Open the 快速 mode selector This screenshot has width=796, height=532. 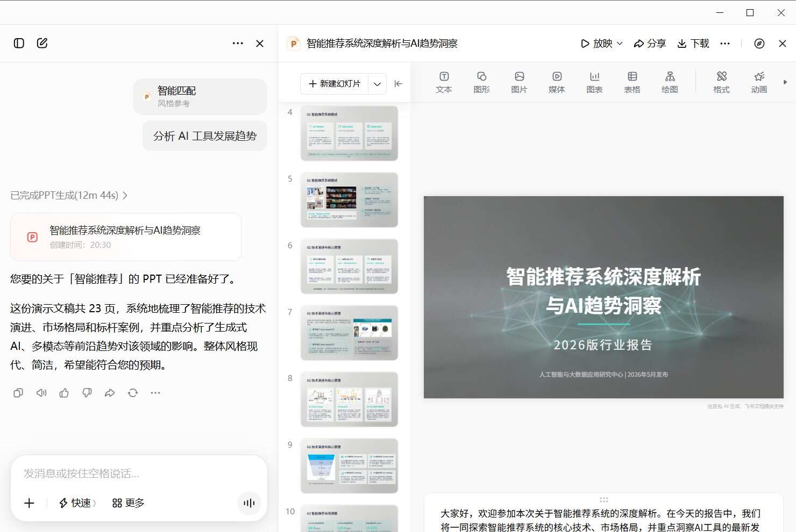(x=77, y=503)
